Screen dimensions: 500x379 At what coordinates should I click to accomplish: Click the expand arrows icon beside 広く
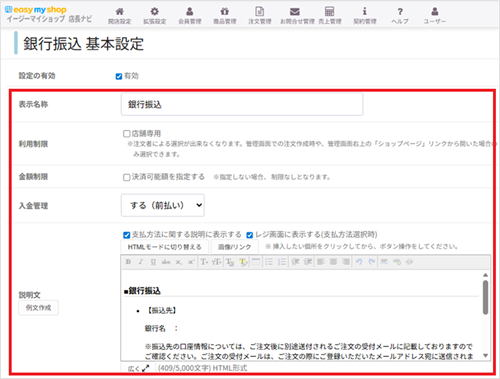146,368
